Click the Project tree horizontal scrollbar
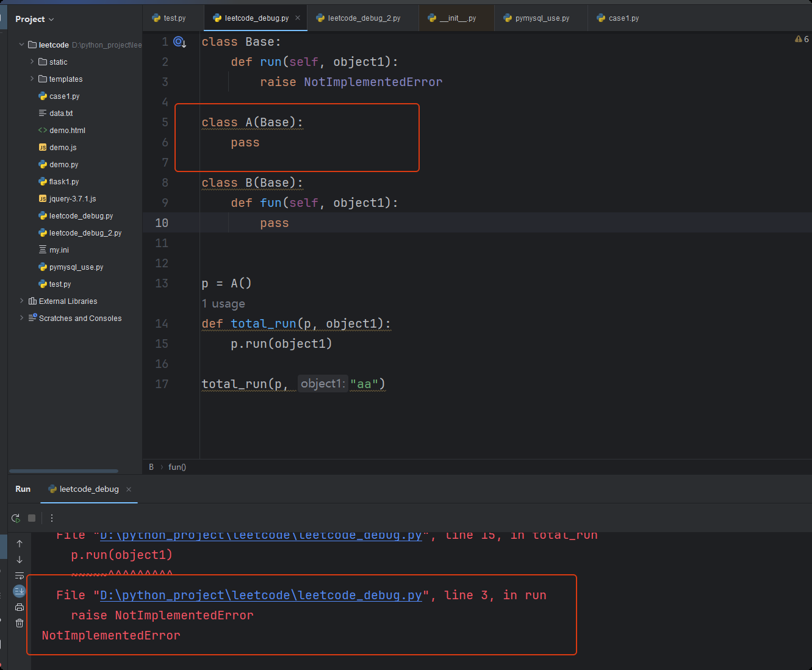This screenshot has height=670, width=812. pyautogui.click(x=63, y=470)
